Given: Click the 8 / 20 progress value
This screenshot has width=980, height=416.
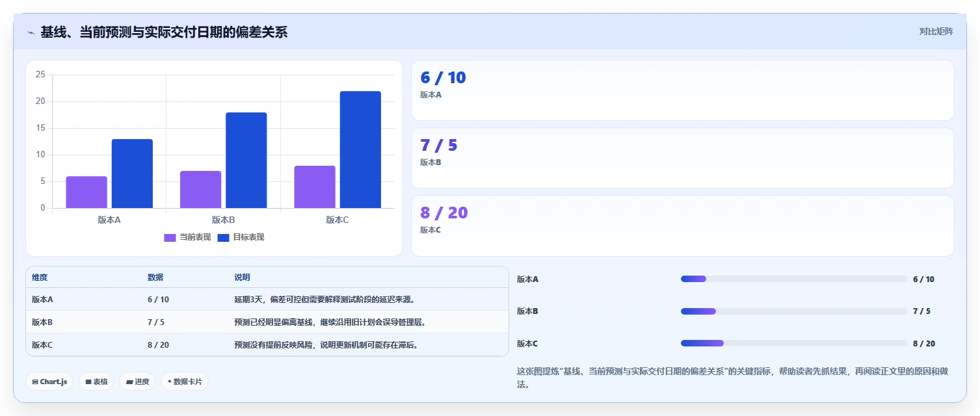Looking at the screenshot, I should point(924,344).
